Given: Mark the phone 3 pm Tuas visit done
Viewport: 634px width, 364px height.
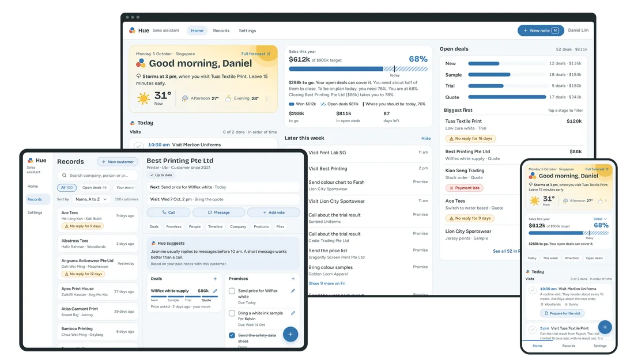Looking at the screenshot, I should 533,329.
